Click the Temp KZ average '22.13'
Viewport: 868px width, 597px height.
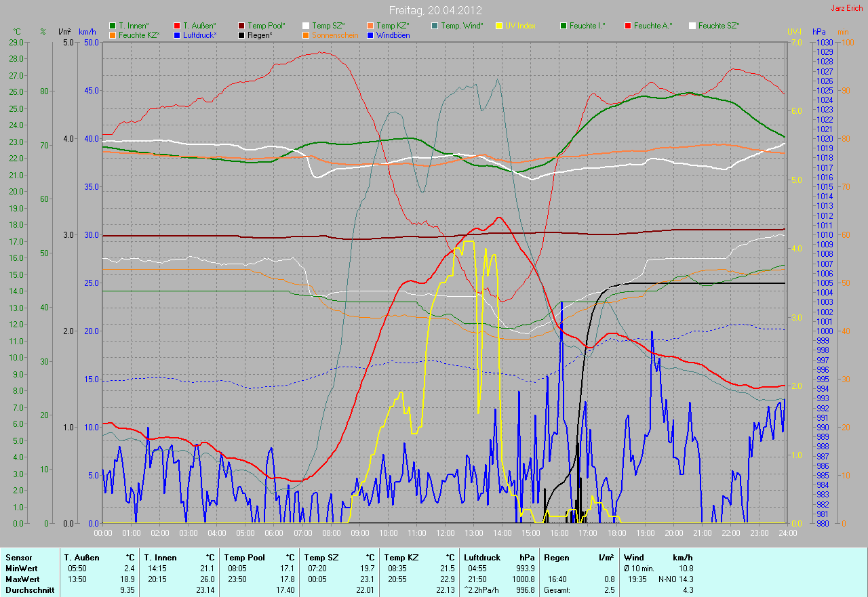pos(444,590)
